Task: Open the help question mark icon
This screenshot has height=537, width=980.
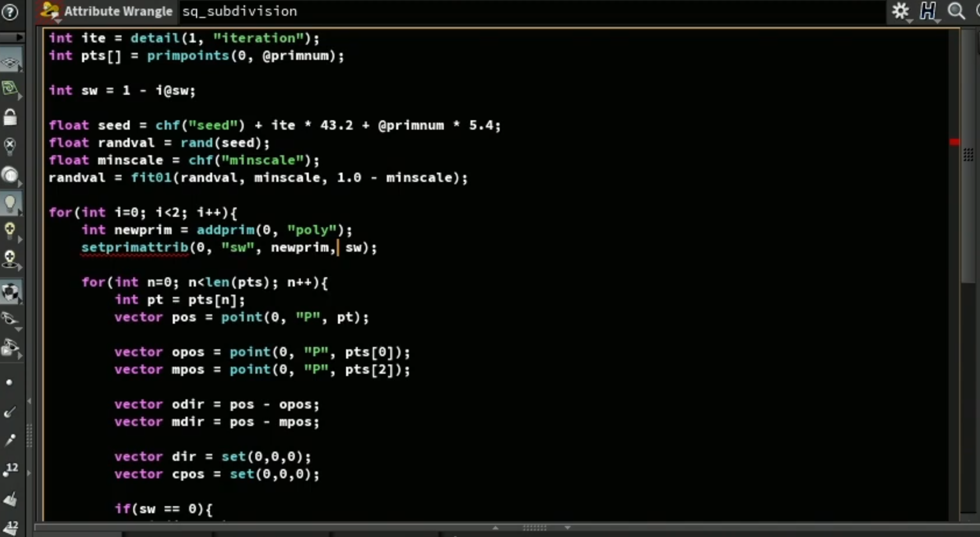Action: [10, 11]
